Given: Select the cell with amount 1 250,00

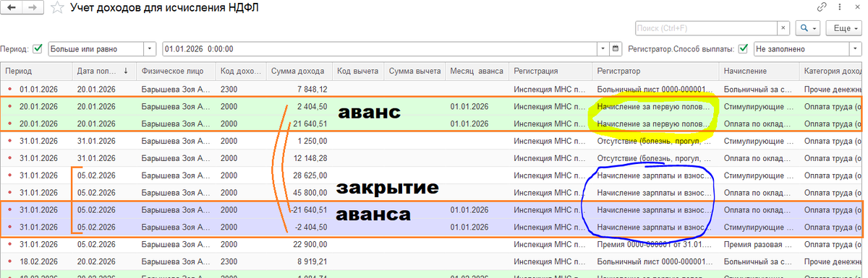Looking at the screenshot, I should [x=299, y=141].
